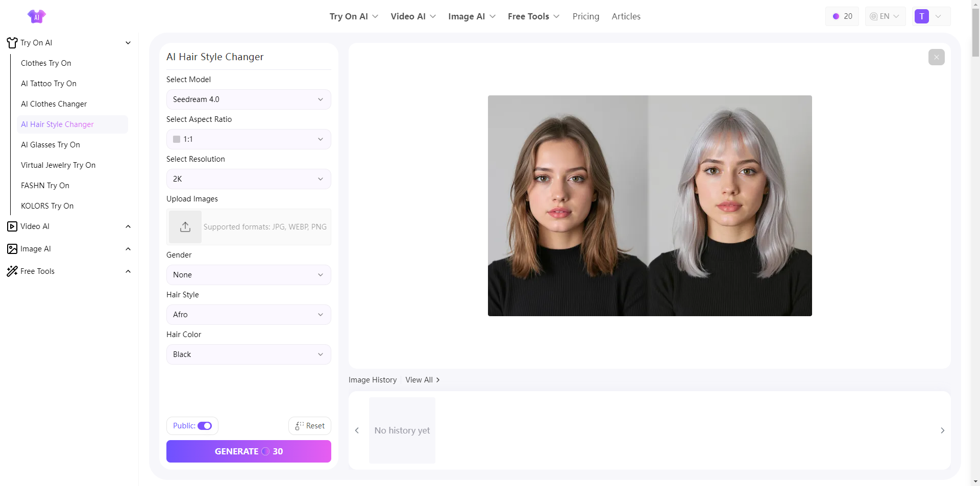Click the globe language icon next to EN
The image size is (980, 486).
(873, 16)
